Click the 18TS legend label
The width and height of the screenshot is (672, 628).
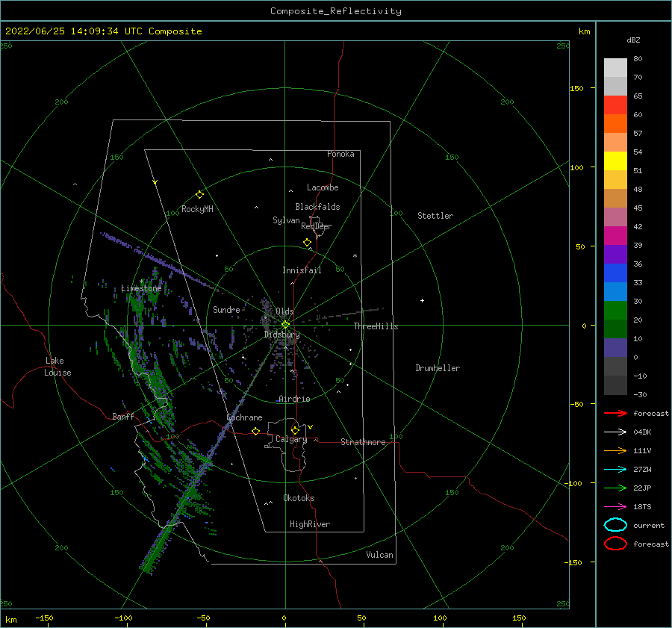pyautogui.click(x=642, y=507)
